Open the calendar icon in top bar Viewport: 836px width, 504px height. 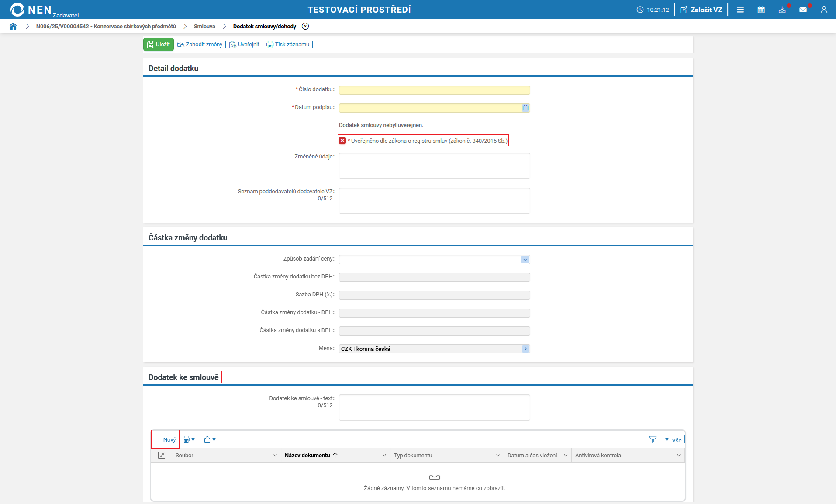761,10
